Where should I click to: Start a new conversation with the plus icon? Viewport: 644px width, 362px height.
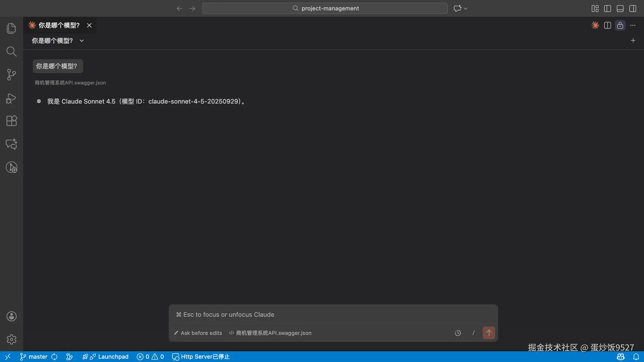click(633, 41)
